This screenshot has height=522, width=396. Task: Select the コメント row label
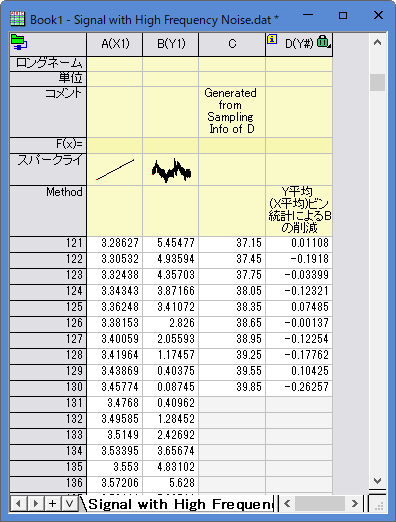[x=48, y=112]
